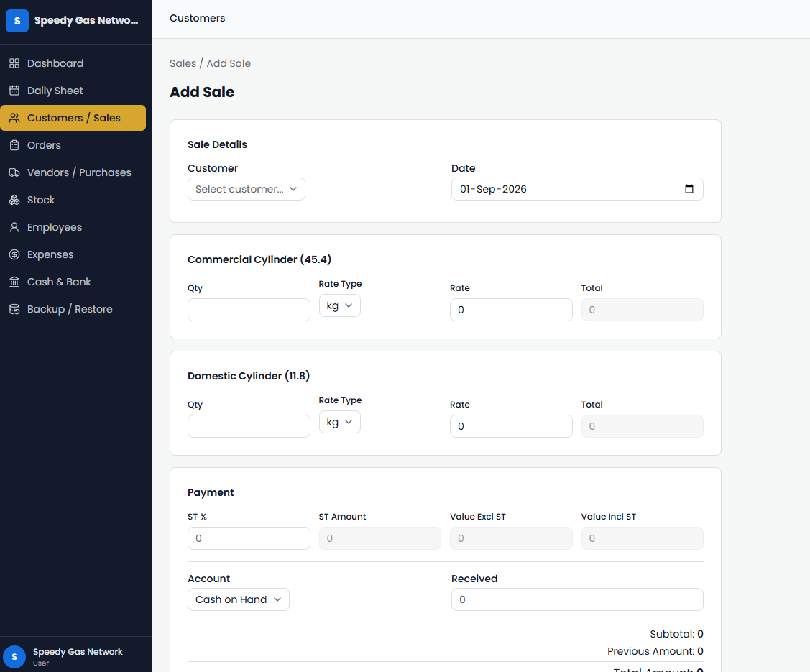The image size is (810, 672).
Task: Click the Speedy Gas Network app title
Action: coord(86,21)
